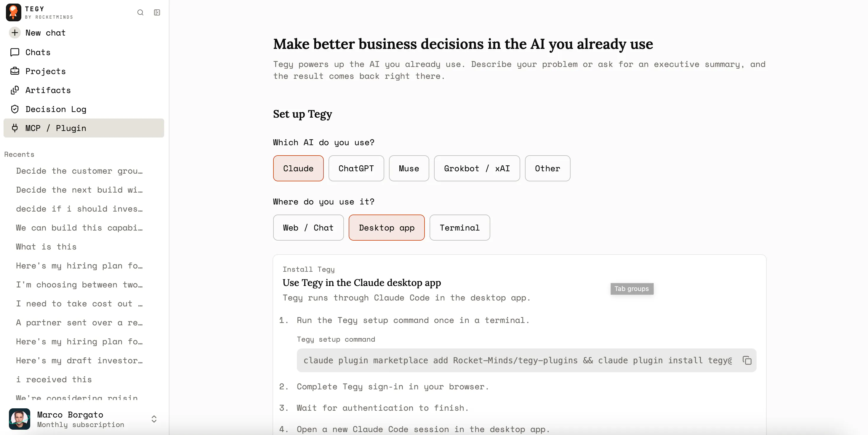This screenshot has height=435, width=868.
Task: Collapse the sidebar with the panel icon
Action: click(x=157, y=12)
